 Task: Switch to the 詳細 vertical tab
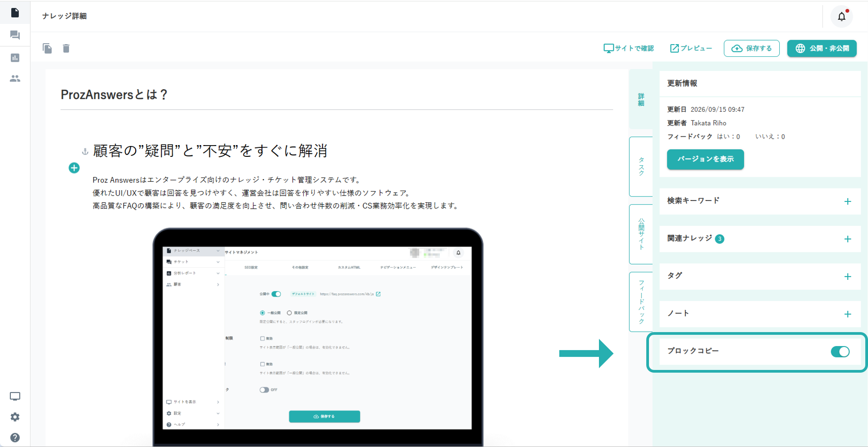pos(641,100)
